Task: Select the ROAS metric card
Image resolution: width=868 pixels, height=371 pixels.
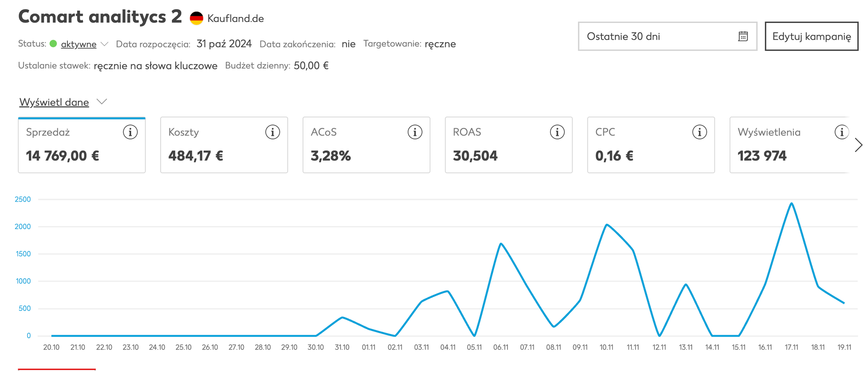Action: 509,145
